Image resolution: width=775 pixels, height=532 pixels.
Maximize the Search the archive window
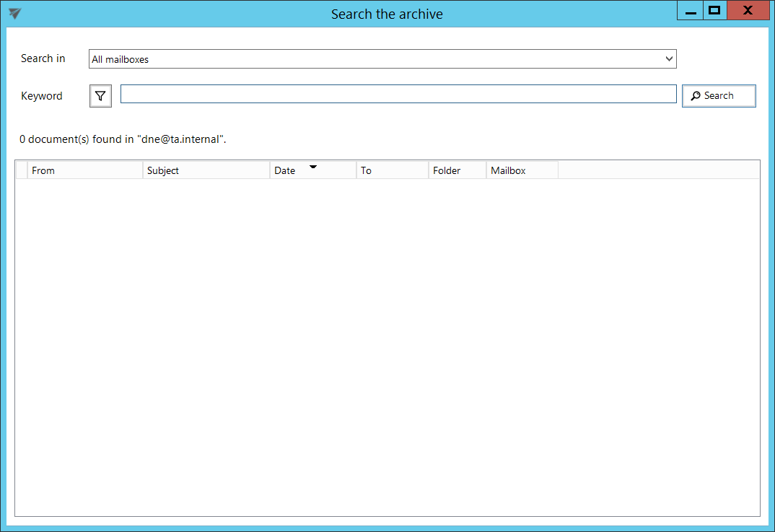[714, 10]
